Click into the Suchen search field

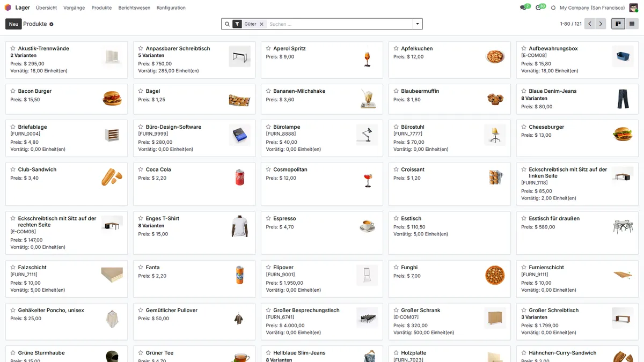click(339, 24)
